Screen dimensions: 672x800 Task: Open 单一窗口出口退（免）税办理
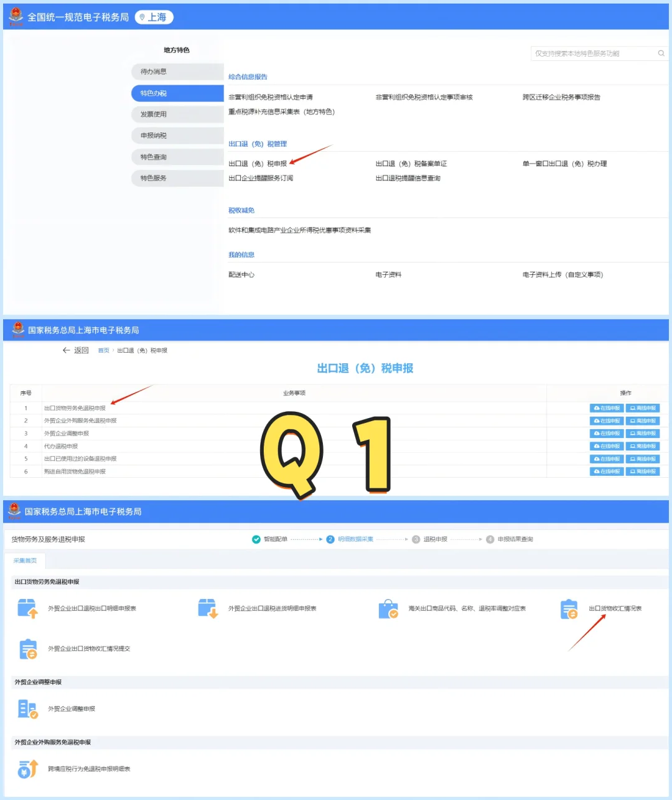pyautogui.click(x=564, y=164)
